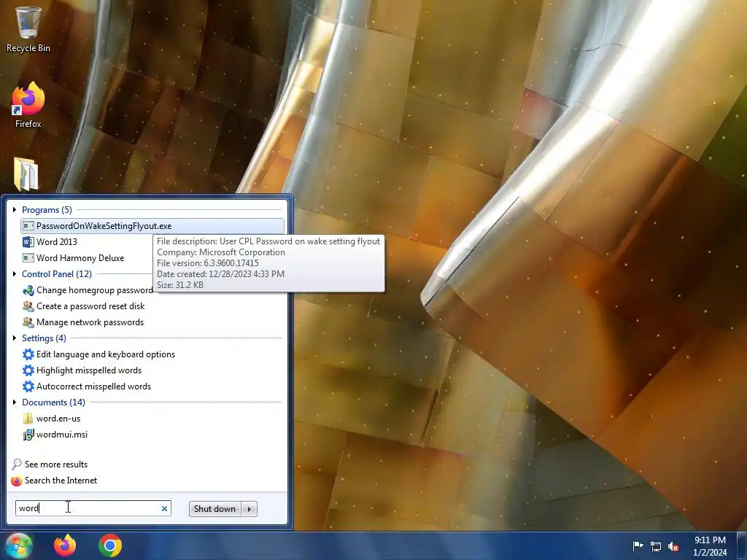Image resolution: width=747 pixels, height=560 pixels.
Task: Clear the search box with the X
Action: tap(164, 508)
